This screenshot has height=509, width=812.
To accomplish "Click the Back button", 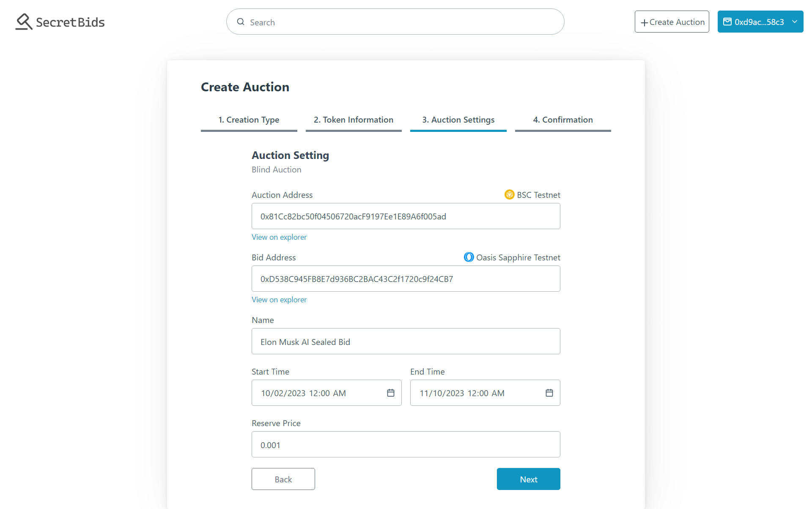I will tap(283, 479).
